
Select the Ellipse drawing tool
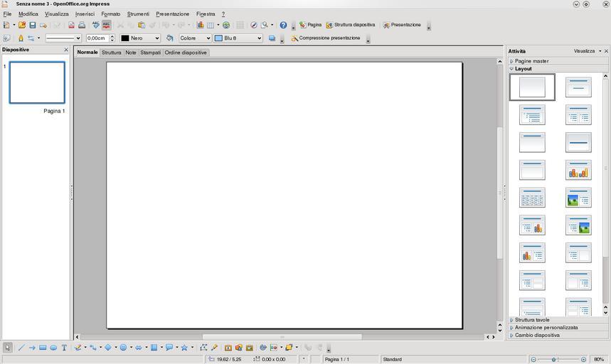point(53,348)
